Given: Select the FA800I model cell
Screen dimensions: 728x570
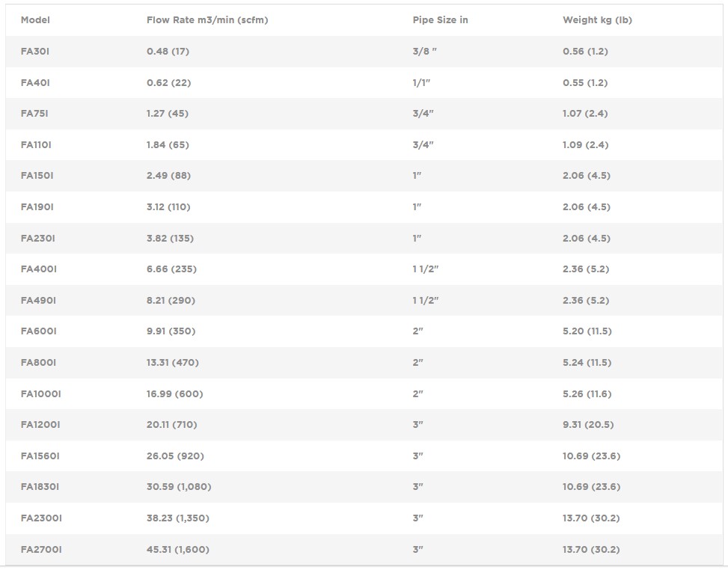Looking at the screenshot, I should tap(38, 363).
